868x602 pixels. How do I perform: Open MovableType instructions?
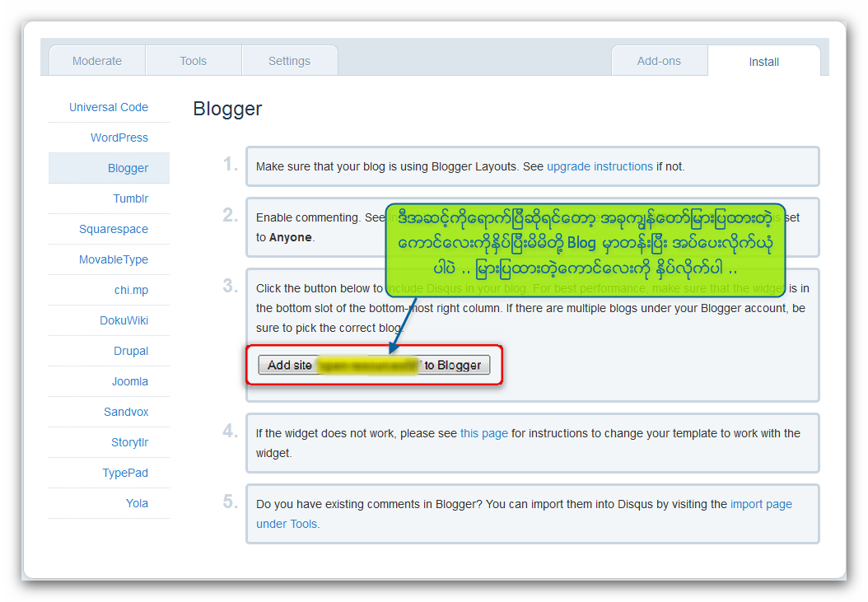coord(114,259)
